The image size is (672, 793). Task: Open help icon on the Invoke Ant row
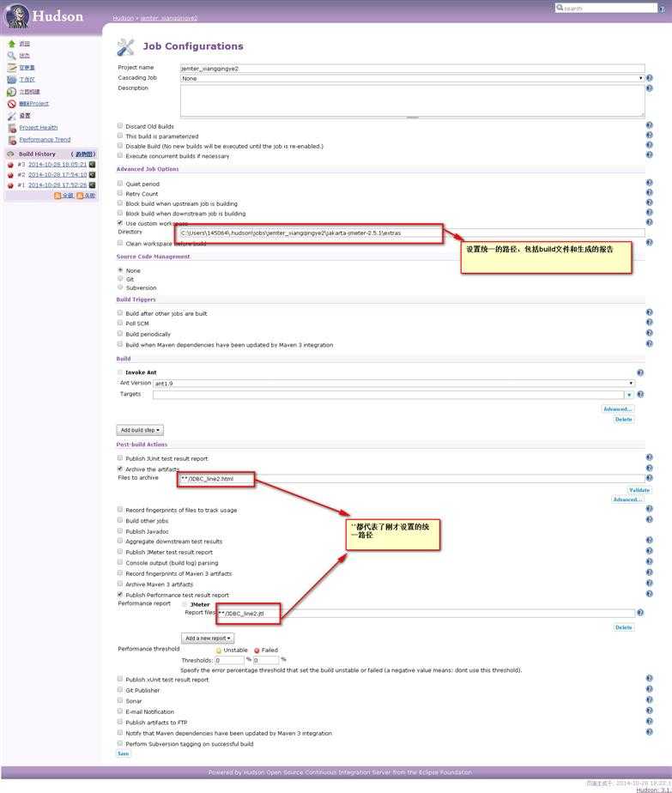640,372
